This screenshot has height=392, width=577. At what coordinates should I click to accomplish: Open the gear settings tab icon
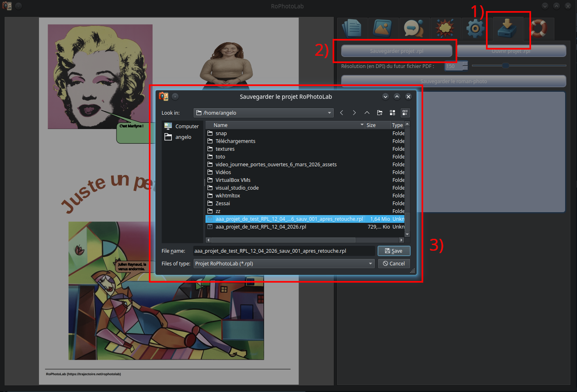(476, 29)
